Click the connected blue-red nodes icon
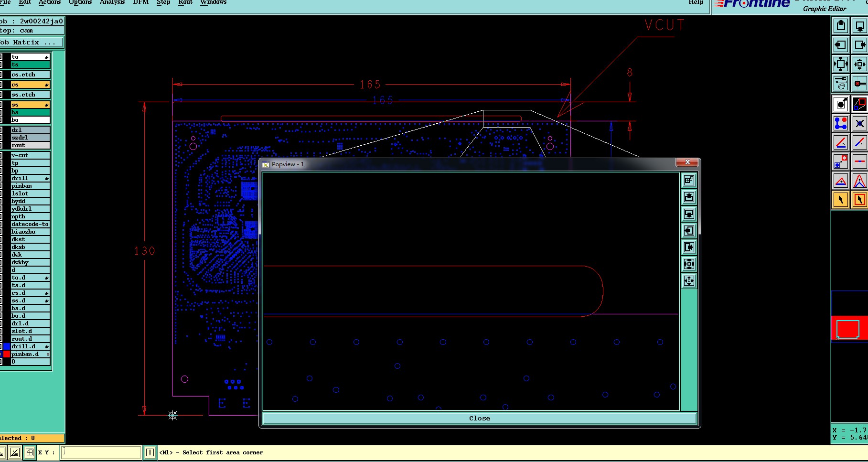 [841, 123]
